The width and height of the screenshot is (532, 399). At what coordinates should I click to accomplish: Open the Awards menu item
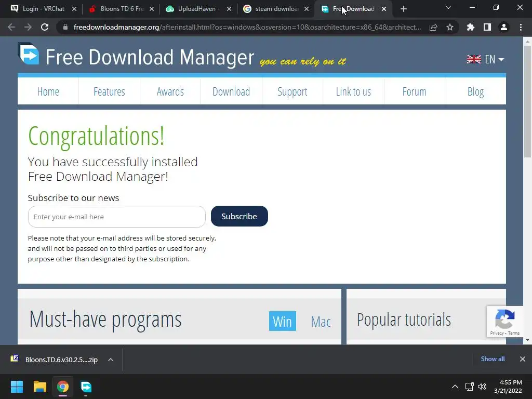(x=170, y=91)
